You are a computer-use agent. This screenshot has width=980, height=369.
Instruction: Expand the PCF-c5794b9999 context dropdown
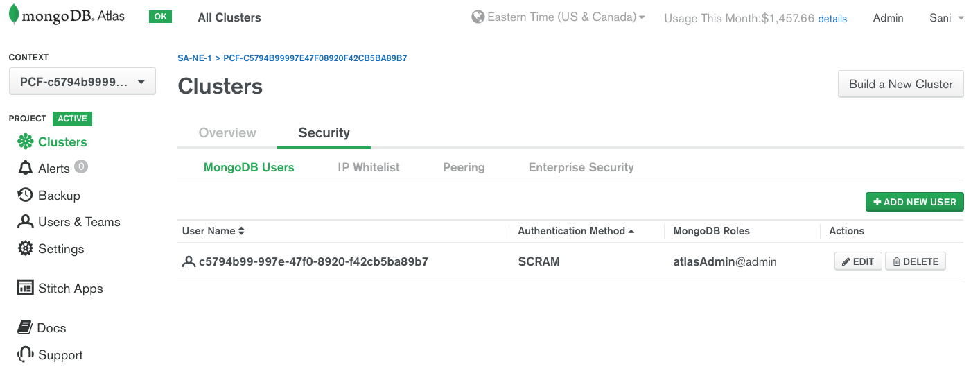[82, 82]
